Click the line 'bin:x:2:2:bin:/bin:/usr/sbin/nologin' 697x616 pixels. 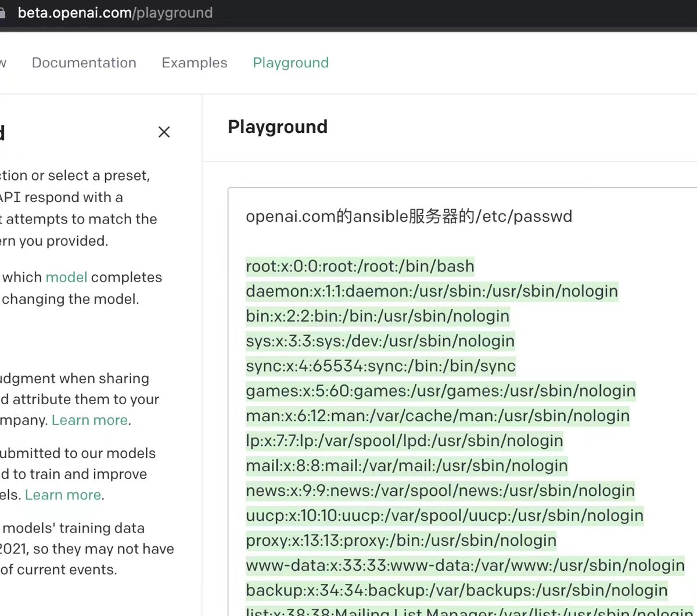tap(378, 316)
